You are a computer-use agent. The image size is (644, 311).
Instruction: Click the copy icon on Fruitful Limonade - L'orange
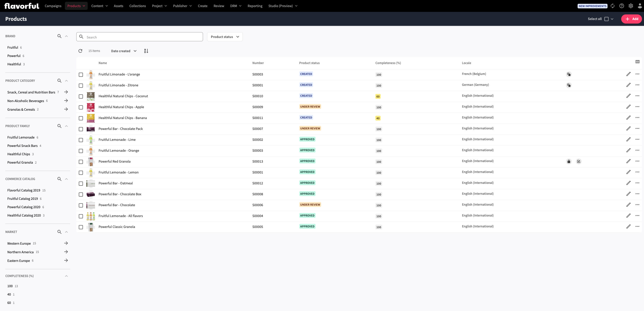click(569, 74)
